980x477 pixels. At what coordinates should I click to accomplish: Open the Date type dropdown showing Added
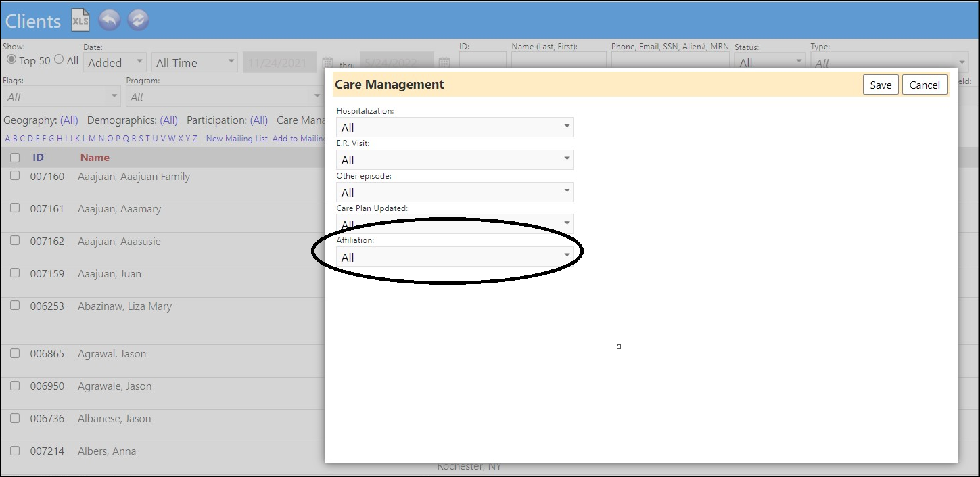[114, 62]
